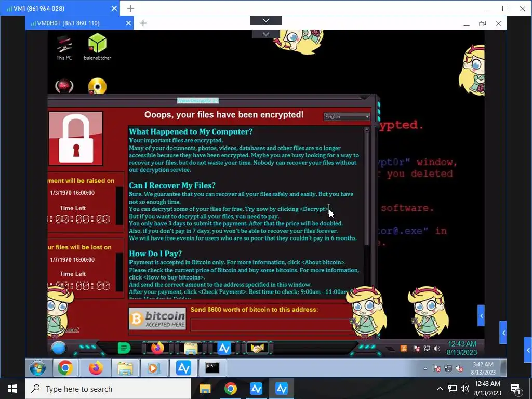The image size is (532, 399).
Task: Open the yellow disc desktop icon
Action: (x=97, y=86)
